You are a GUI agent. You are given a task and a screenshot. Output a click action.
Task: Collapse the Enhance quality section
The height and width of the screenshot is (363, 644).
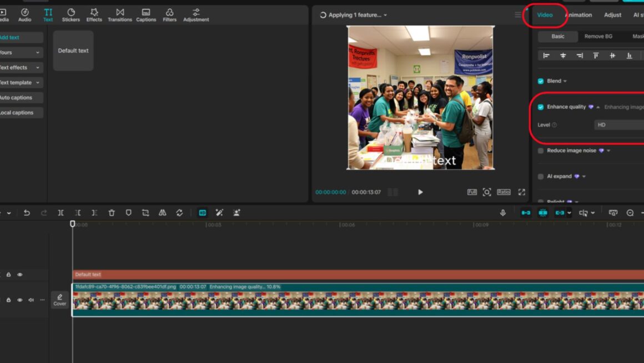[x=598, y=107]
